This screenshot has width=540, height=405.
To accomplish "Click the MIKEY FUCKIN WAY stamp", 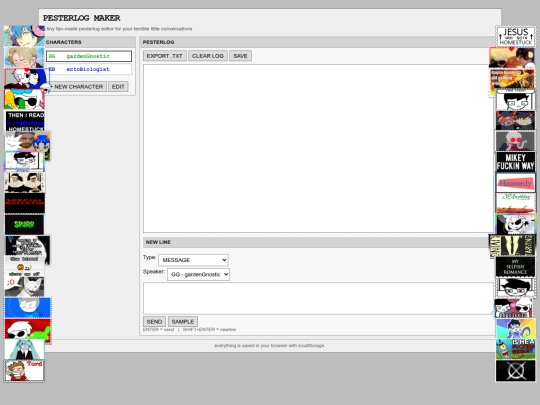I will 516,162.
